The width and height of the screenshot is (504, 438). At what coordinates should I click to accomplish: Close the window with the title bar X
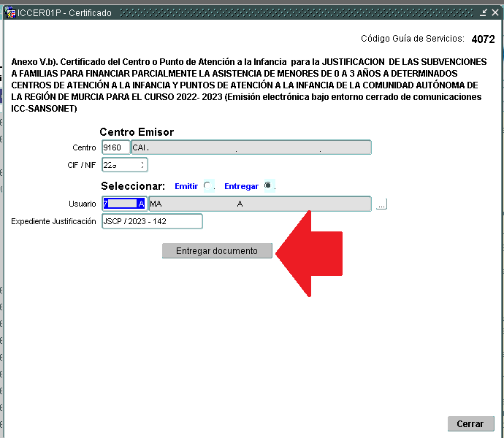[x=495, y=13]
